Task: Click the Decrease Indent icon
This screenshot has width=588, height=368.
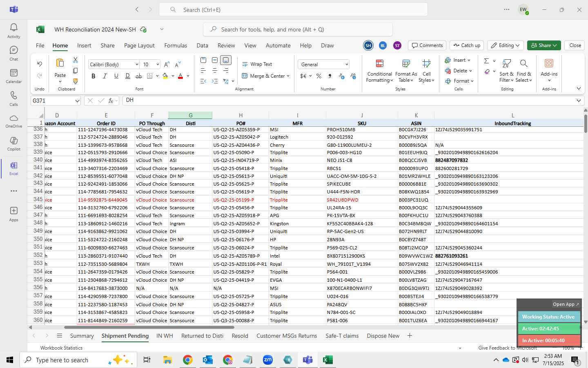Action: tap(203, 81)
